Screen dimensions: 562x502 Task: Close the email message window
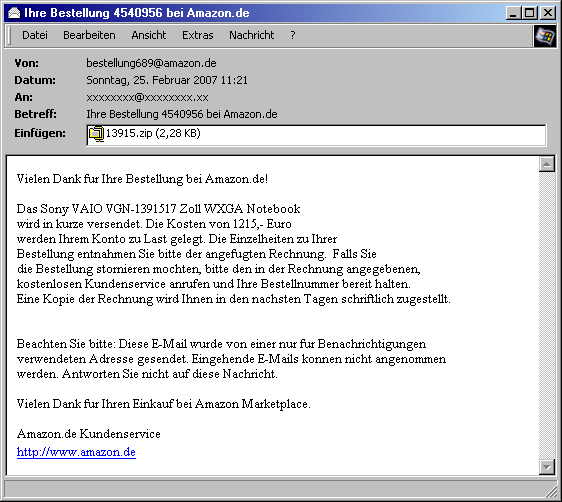click(x=548, y=13)
